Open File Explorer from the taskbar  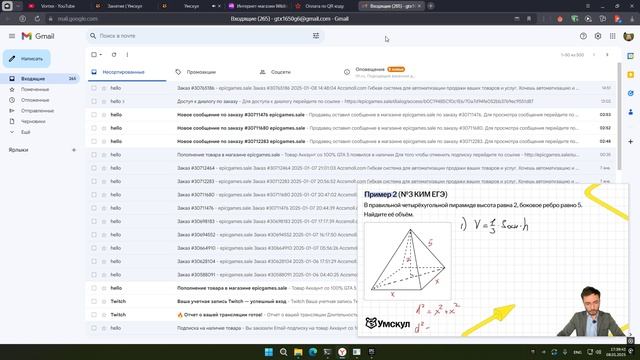[x=298, y=352]
